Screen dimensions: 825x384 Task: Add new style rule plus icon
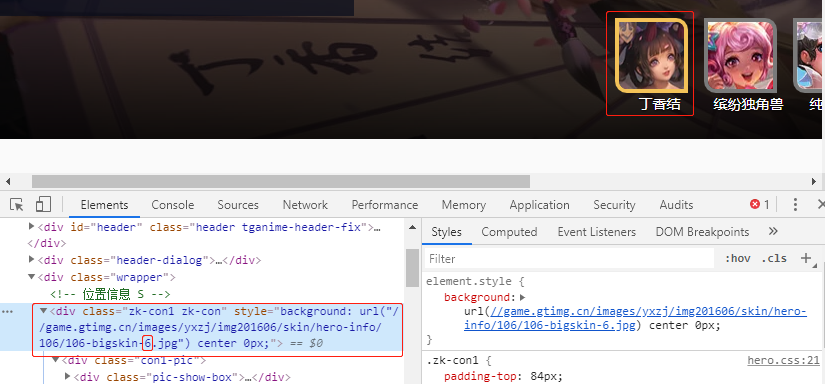[x=806, y=258]
